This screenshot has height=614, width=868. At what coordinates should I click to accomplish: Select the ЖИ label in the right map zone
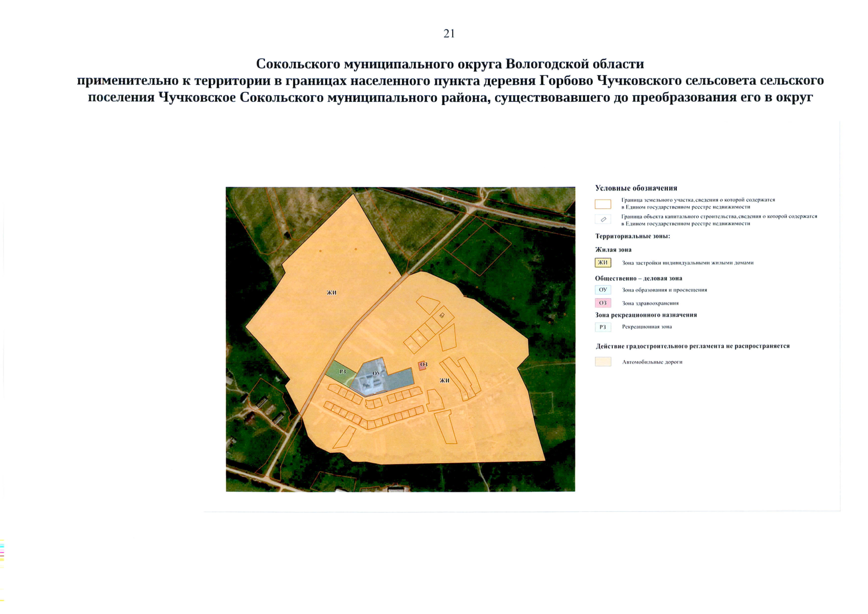tap(444, 381)
